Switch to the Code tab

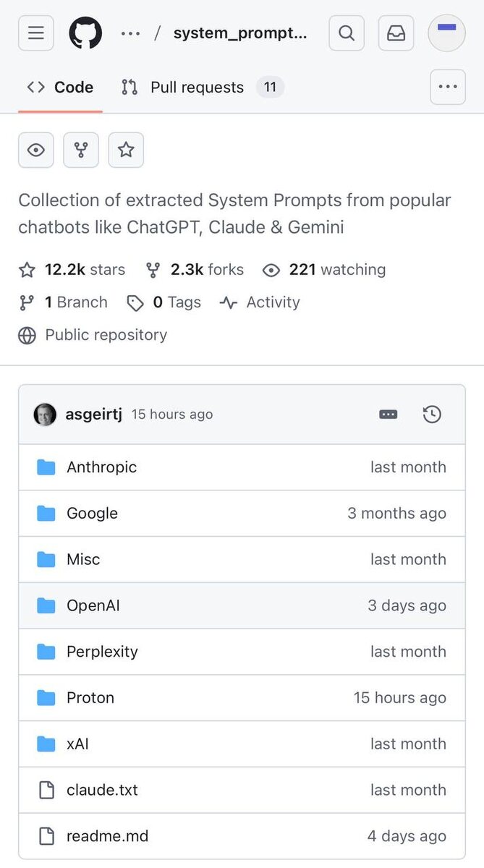click(61, 88)
